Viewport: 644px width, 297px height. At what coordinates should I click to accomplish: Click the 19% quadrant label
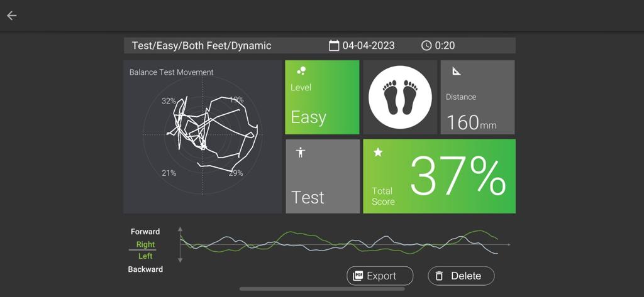pyautogui.click(x=236, y=100)
